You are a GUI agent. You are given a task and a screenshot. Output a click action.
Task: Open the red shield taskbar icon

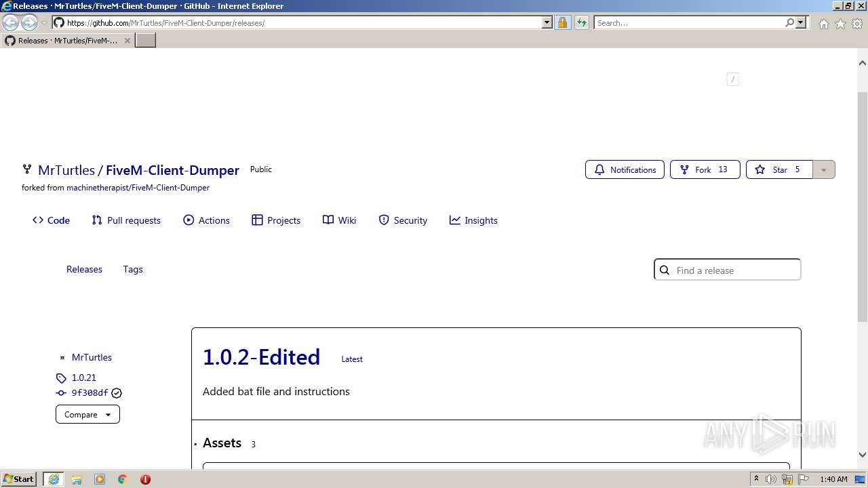pos(145,479)
